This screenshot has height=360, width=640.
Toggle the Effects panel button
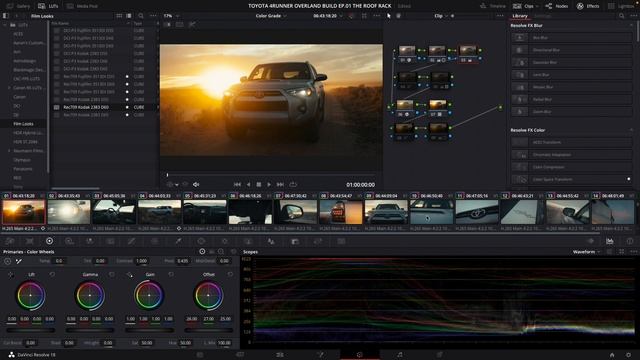(x=588, y=6)
